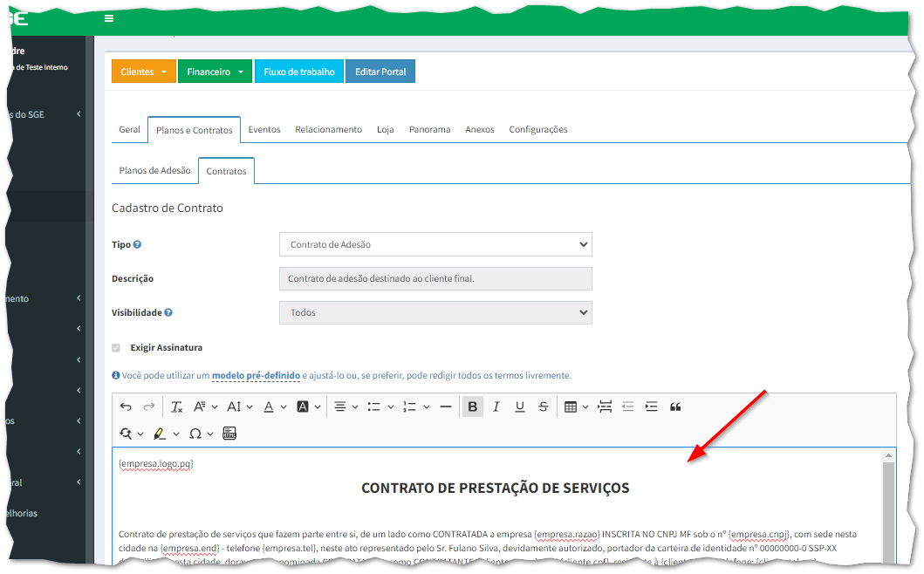Open the font color picker

(275, 407)
